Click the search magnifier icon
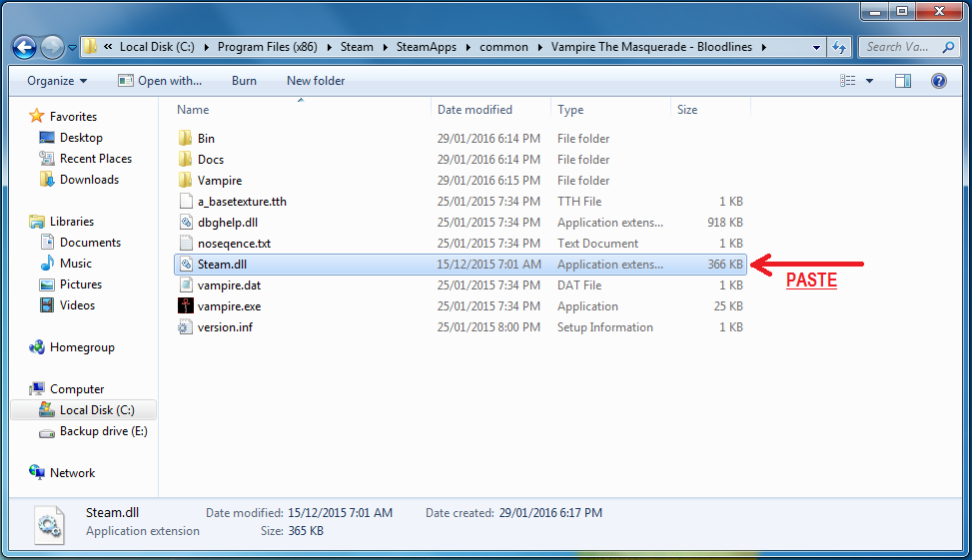The image size is (972, 560). tap(948, 47)
